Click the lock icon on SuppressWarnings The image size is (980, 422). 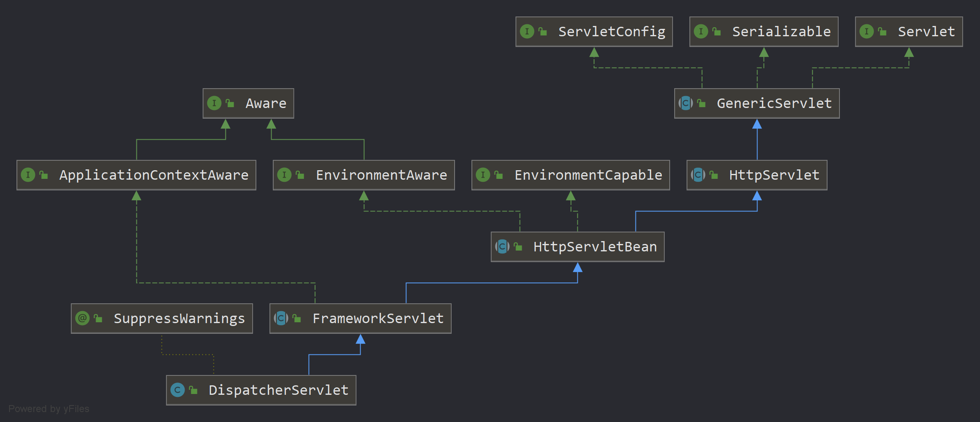pos(98,318)
